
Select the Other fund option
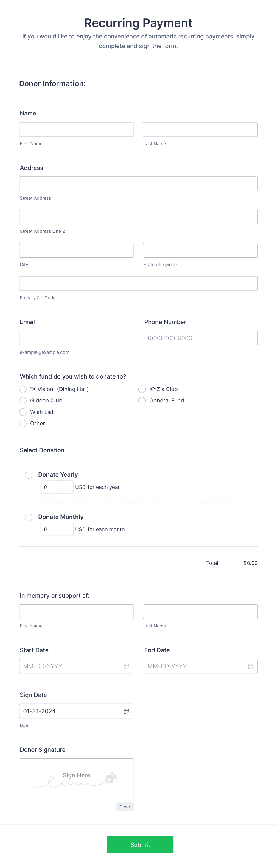tap(23, 424)
